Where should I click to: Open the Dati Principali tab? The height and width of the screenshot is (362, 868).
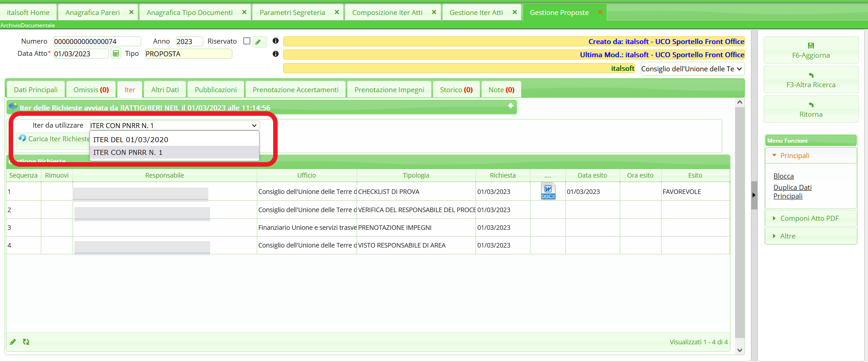[36, 90]
